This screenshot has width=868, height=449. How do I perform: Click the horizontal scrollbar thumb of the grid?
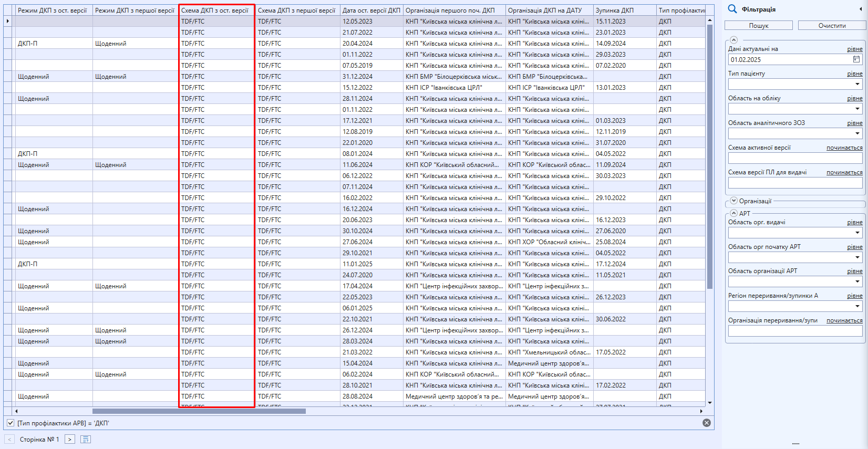[x=199, y=411]
